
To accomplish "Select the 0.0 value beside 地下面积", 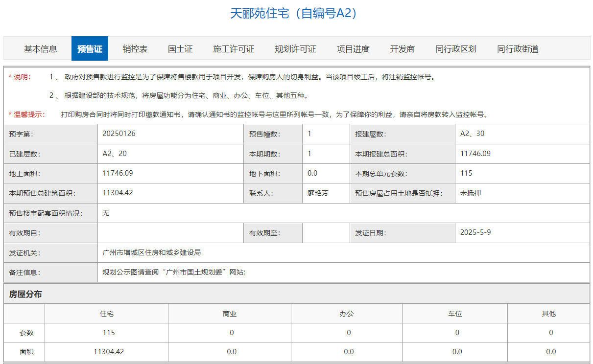I will tap(312, 173).
